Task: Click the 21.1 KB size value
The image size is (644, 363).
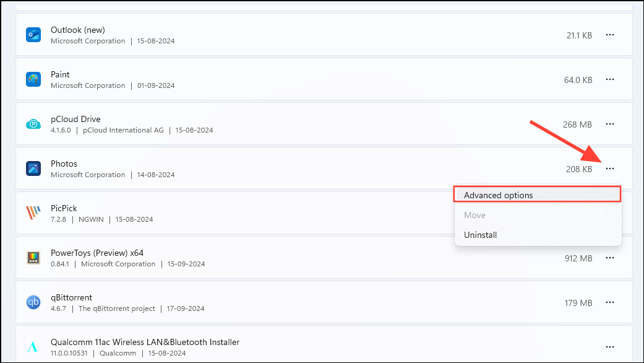Action: [579, 36]
